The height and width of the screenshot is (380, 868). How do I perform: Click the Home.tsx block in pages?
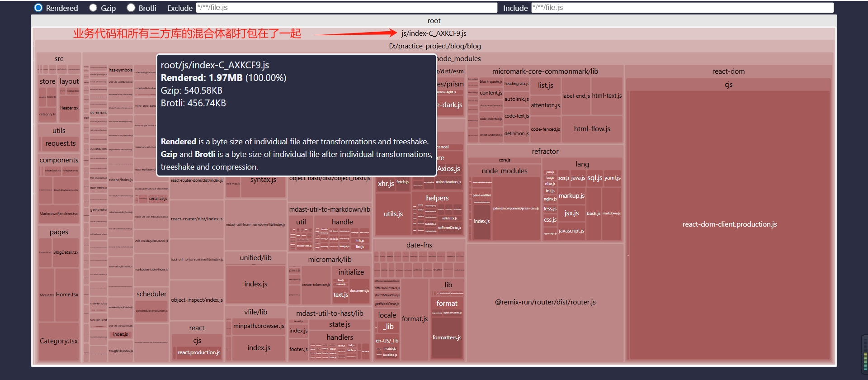point(67,294)
